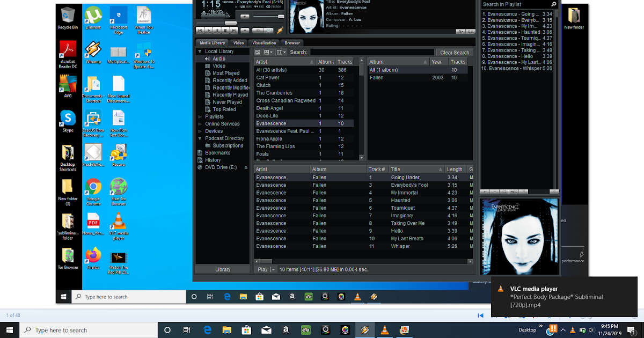Screen dimensions: 644x338
Task: Click the VLC media player notification toast
Action: click(x=564, y=297)
